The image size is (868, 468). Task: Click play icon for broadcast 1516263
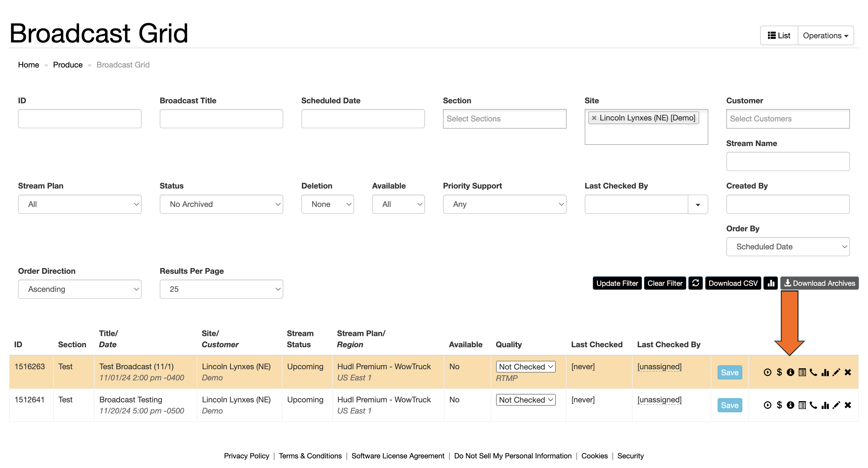point(767,372)
